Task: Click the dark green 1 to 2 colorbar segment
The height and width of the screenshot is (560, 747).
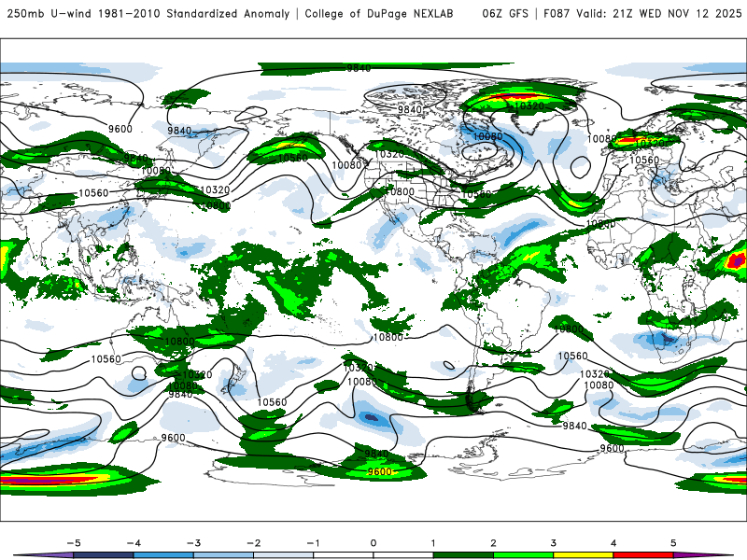Action: tap(463, 555)
